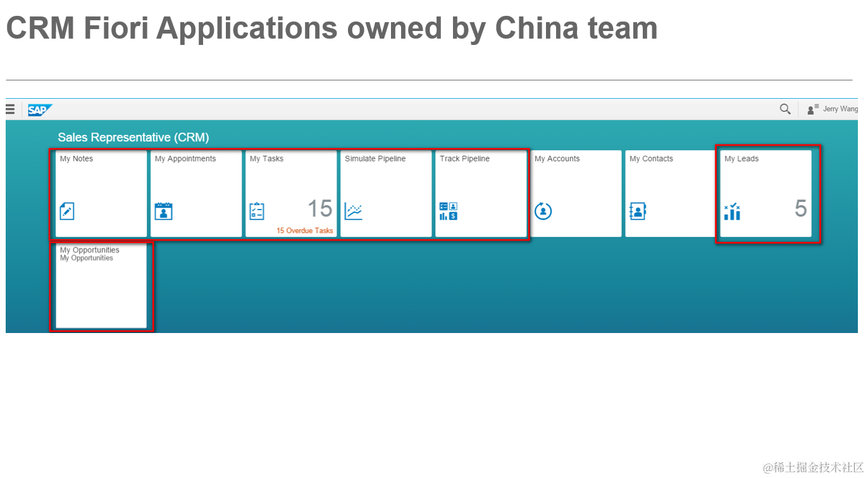Click the My Contacts address book icon
The width and height of the screenshot is (868, 478).
pyautogui.click(x=638, y=211)
